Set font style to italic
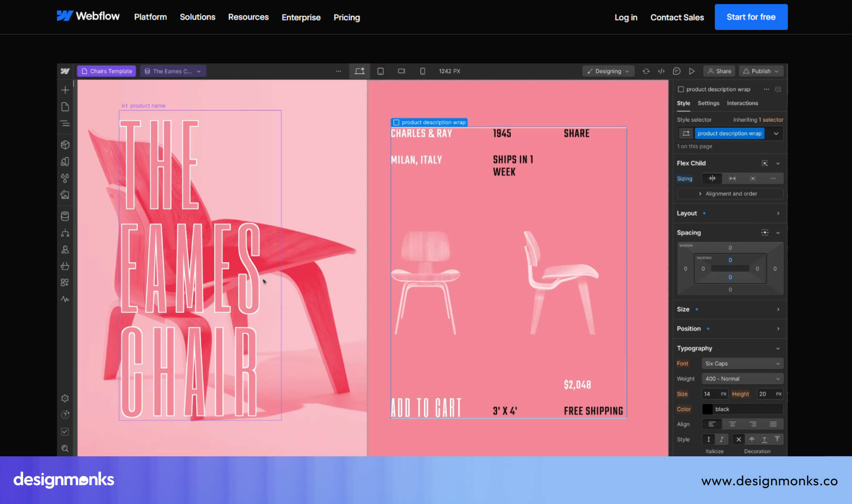The width and height of the screenshot is (852, 504). tap(721, 439)
